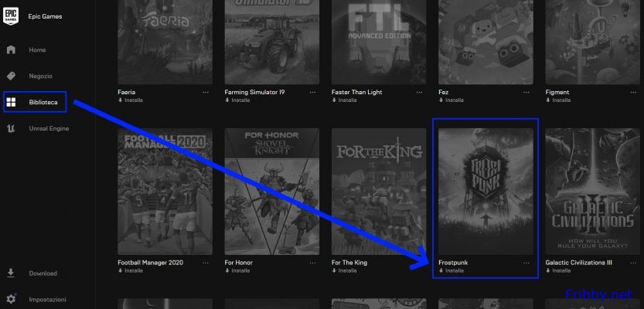The height and width of the screenshot is (309, 644).
Task: Click Installa under Fez
Action: pos(451,100)
